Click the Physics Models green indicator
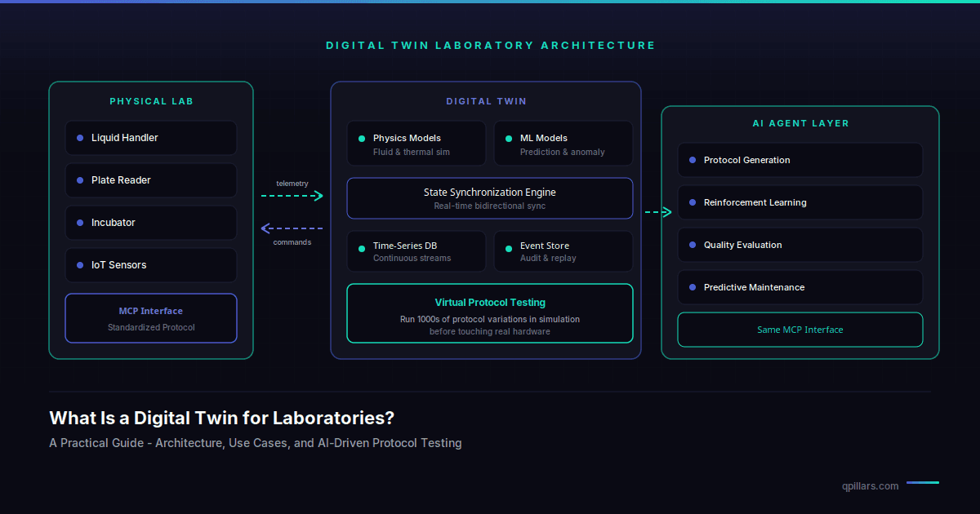 tap(362, 138)
